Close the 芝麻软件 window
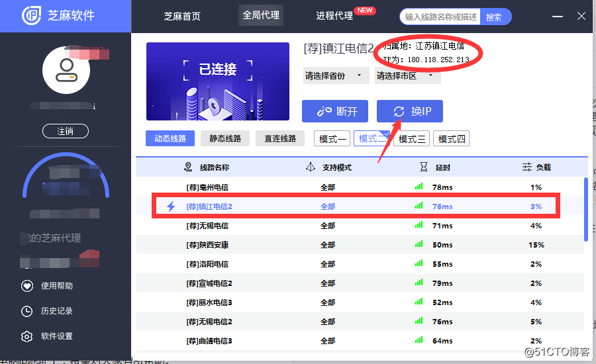This screenshot has width=596, height=364. 581,16
